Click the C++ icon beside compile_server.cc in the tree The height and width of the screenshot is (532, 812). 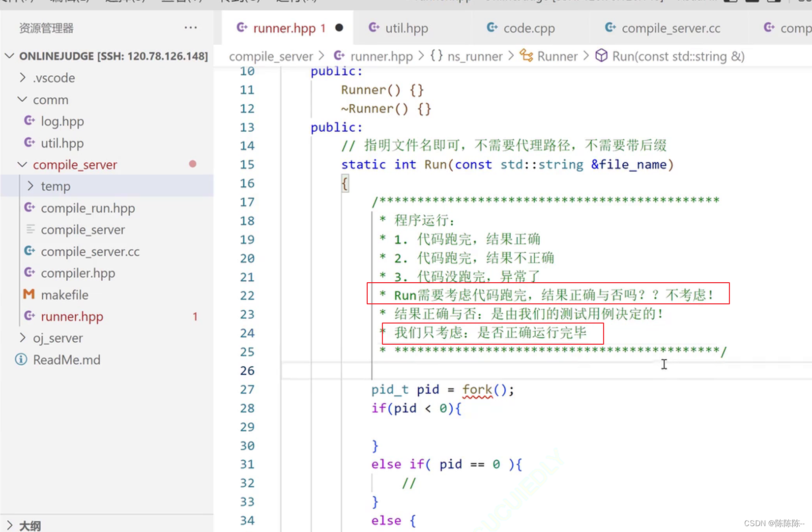pyautogui.click(x=29, y=251)
